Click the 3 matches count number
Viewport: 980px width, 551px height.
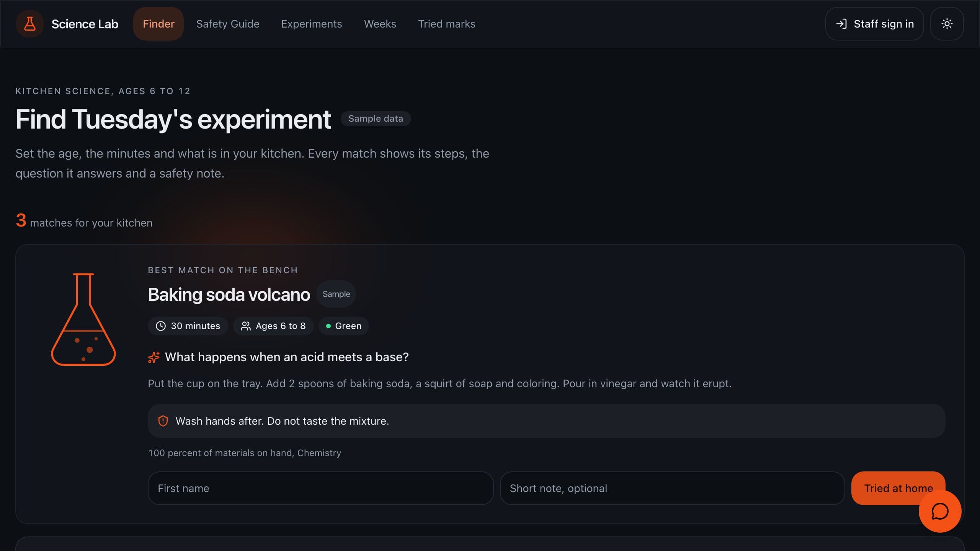point(21,220)
